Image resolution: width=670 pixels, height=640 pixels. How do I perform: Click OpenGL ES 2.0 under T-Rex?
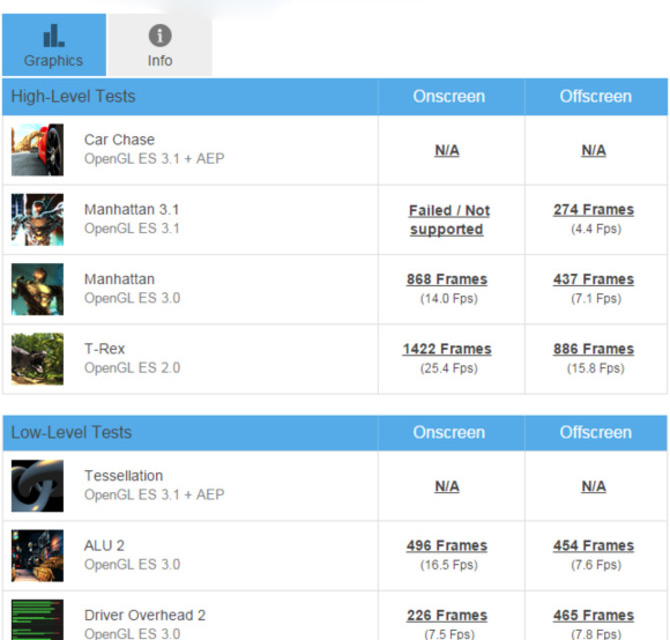point(132,368)
